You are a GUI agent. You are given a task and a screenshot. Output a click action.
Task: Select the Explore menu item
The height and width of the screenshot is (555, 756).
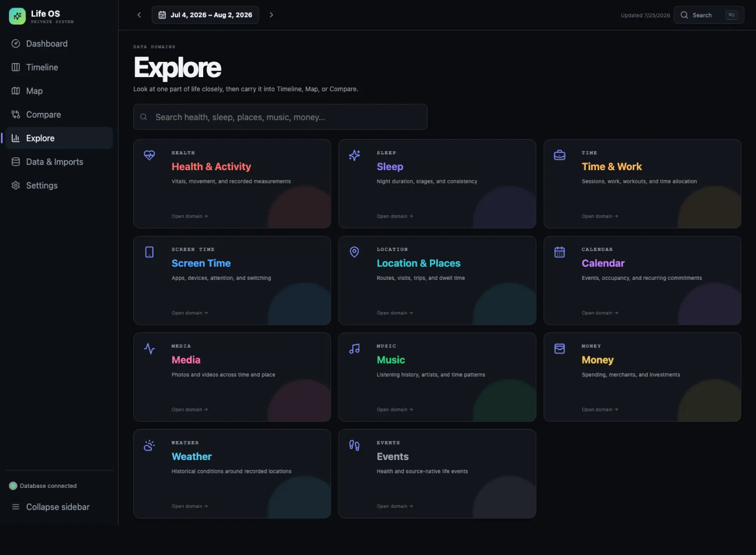point(59,138)
